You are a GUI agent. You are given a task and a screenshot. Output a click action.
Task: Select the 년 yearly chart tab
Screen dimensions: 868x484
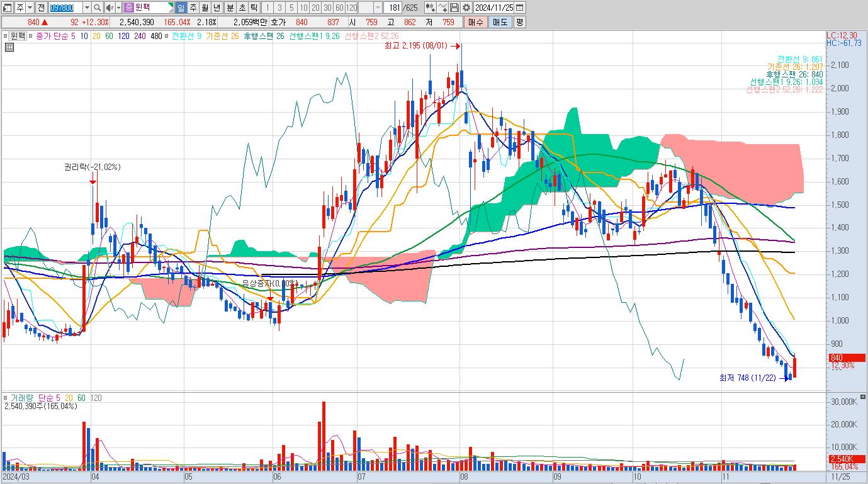click(217, 8)
